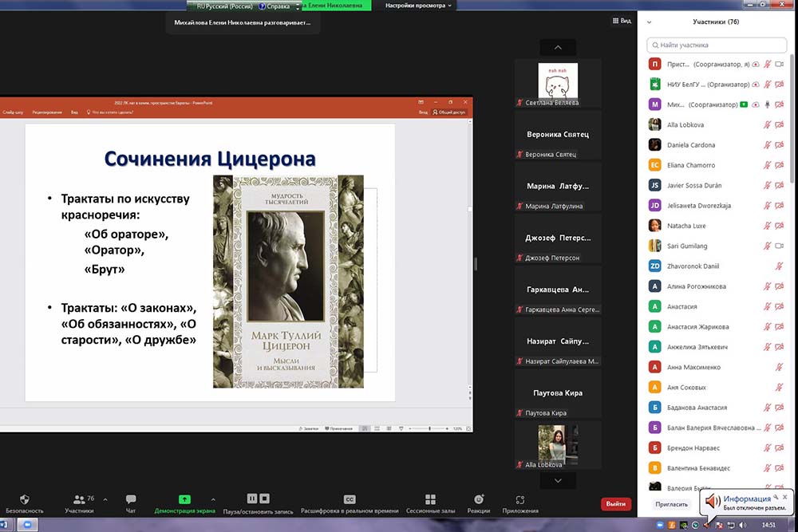The image size is (798, 532).
Task: Click the Участники participants icon in toolbar
Action: tap(80, 499)
